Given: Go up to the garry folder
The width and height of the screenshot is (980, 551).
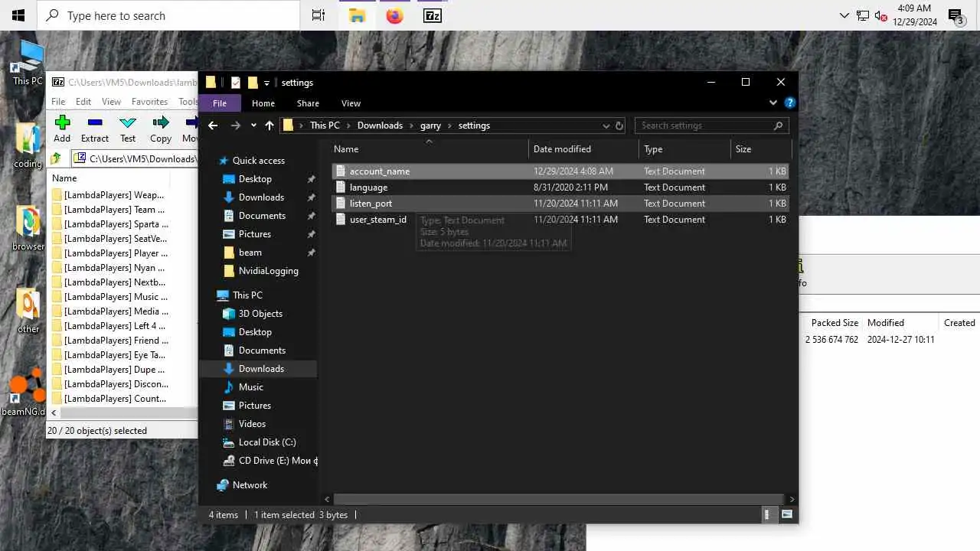Looking at the screenshot, I should [x=269, y=126].
